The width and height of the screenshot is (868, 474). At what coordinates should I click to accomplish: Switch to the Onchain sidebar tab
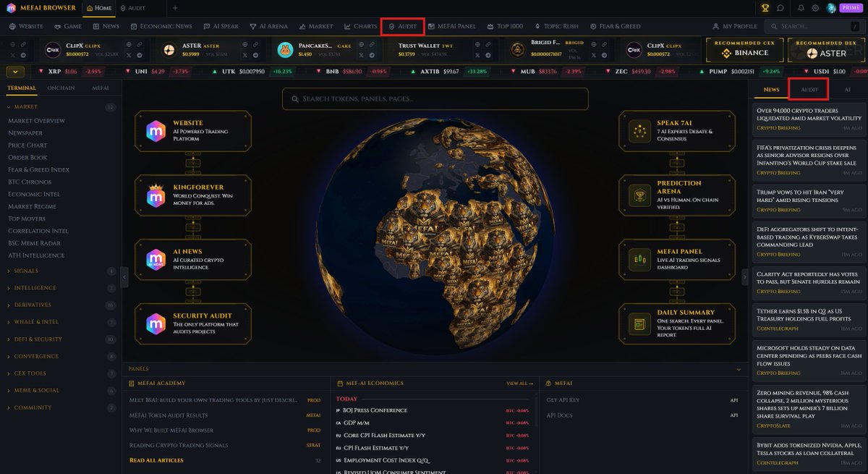tap(61, 88)
